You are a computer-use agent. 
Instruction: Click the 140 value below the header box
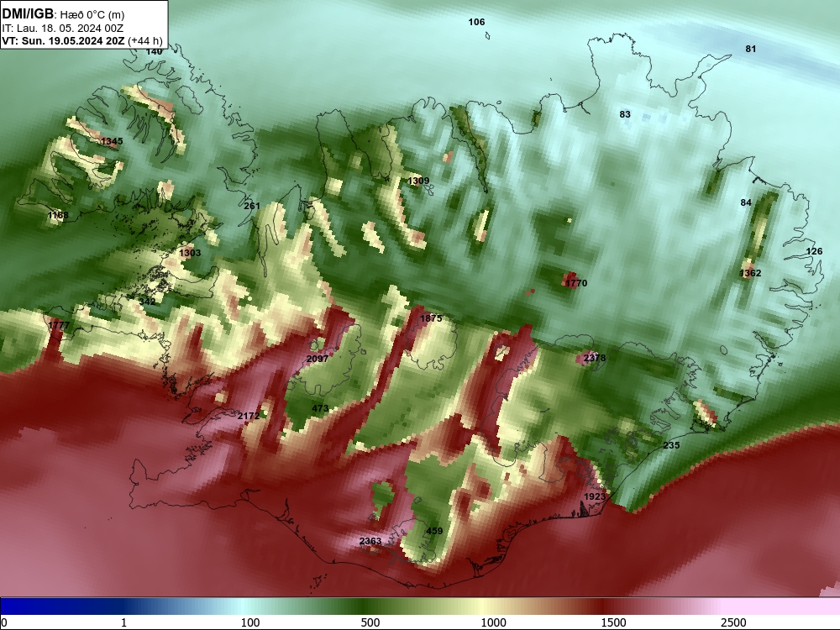[x=154, y=51]
